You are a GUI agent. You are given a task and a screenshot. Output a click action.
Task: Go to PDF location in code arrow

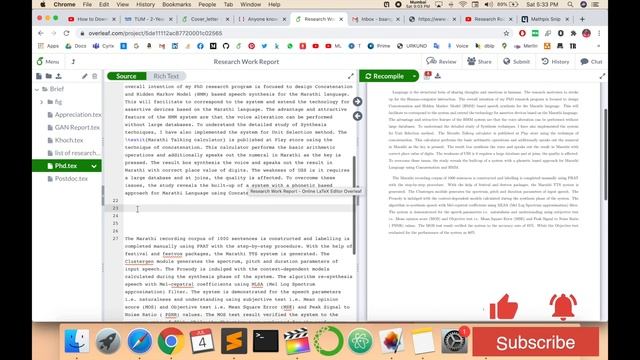pos(358,116)
